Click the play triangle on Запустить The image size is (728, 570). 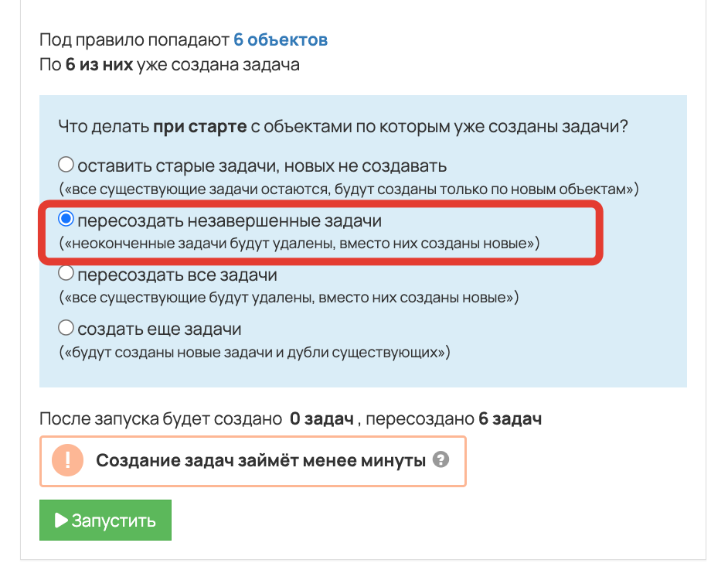[61, 520]
